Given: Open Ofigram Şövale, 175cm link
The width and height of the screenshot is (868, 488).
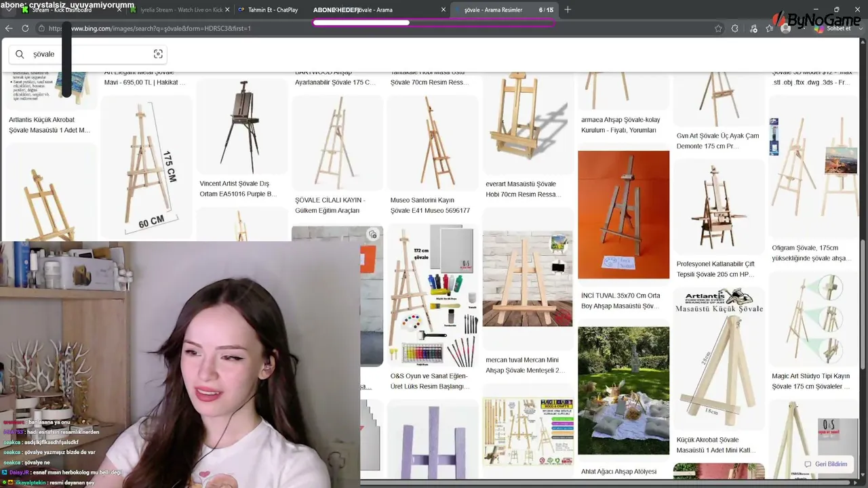Looking at the screenshot, I should [811, 253].
